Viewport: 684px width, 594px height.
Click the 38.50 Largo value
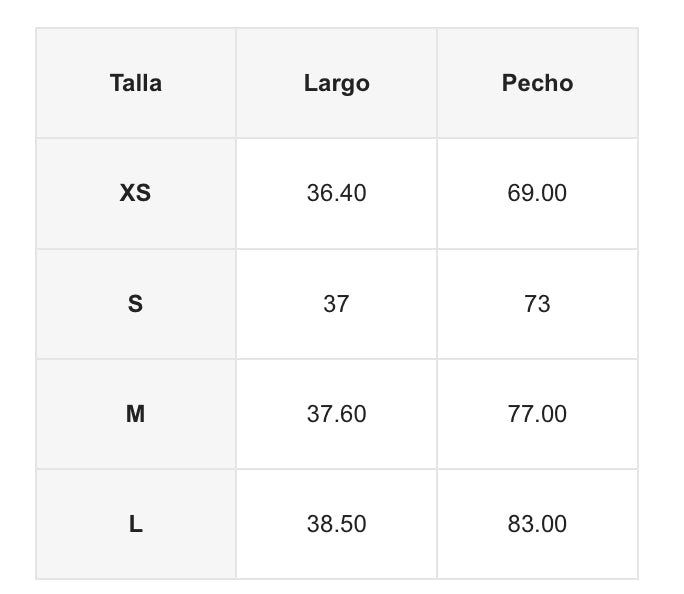pos(336,523)
